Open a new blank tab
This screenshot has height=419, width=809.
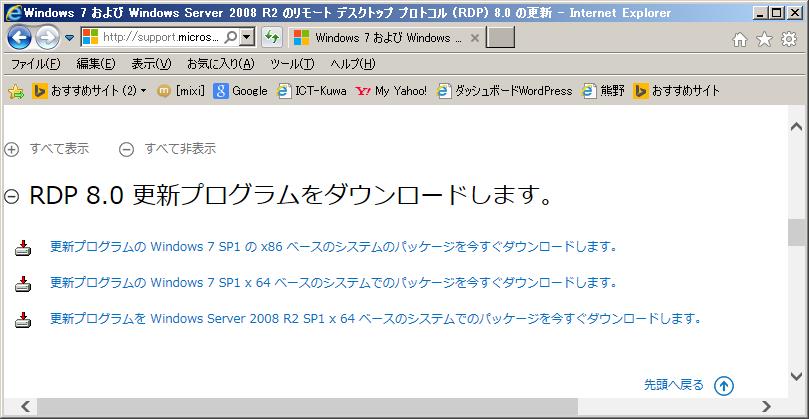500,38
